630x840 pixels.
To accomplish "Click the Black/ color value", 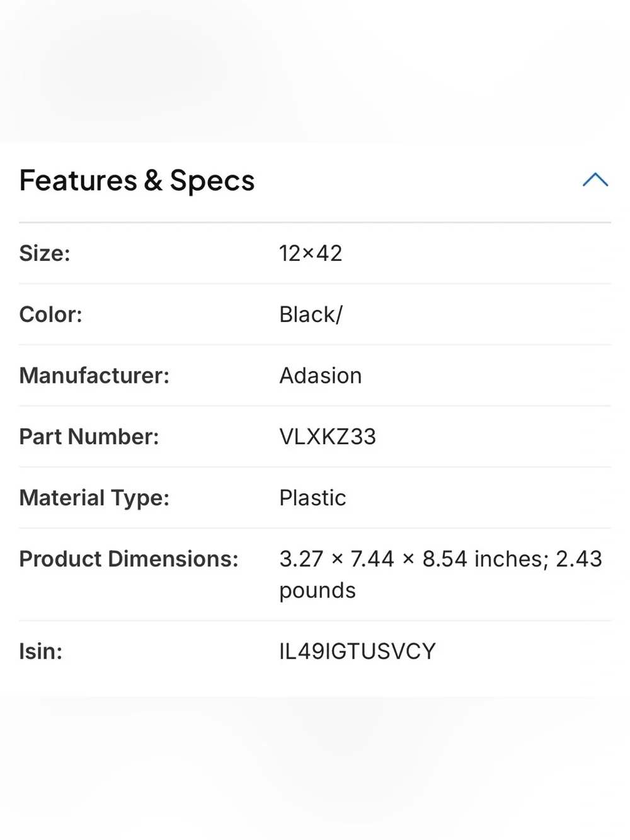I will click(311, 314).
